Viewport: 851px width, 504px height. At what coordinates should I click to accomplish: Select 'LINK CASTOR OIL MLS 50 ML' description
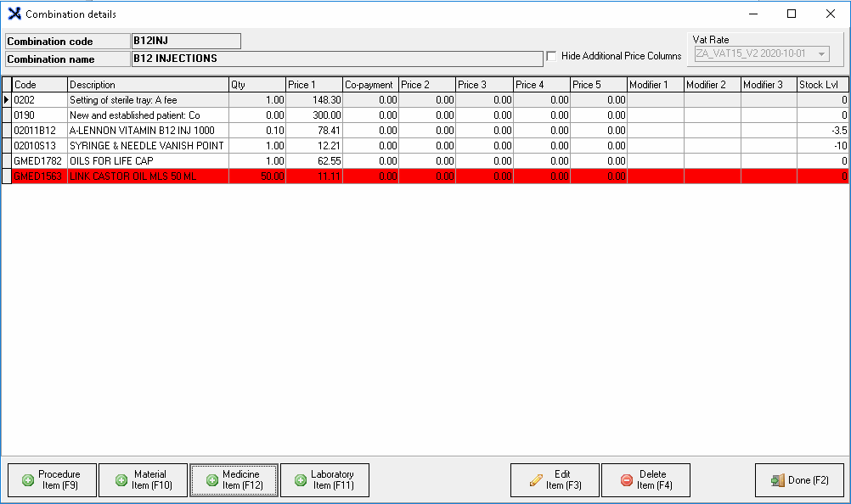pyautogui.click(x=148, y=176)
